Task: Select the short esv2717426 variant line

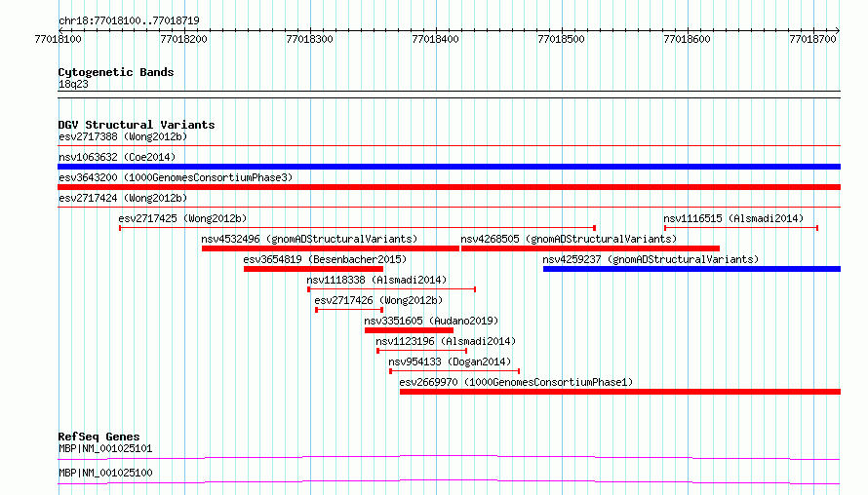Action: coord(349,310)
